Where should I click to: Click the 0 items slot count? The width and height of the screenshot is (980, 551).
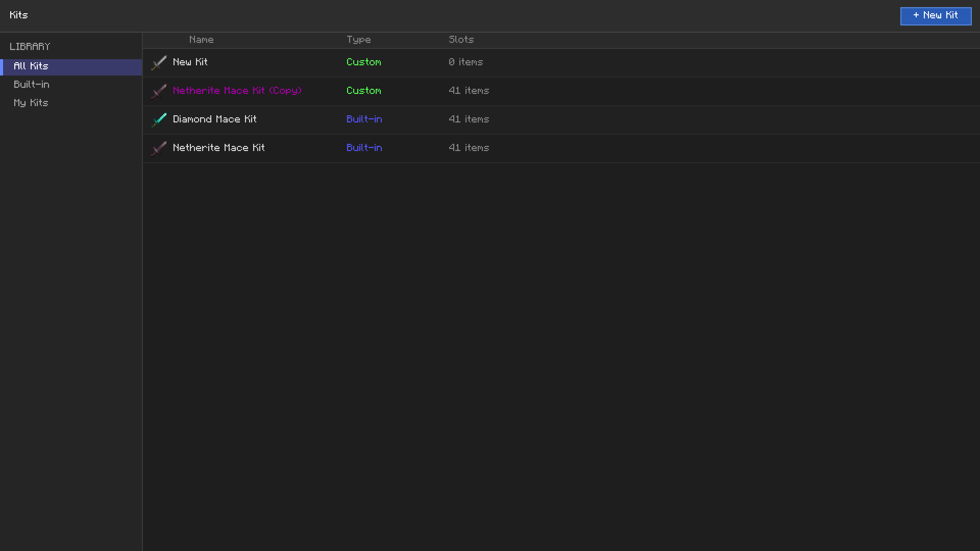tap(466, 62)
